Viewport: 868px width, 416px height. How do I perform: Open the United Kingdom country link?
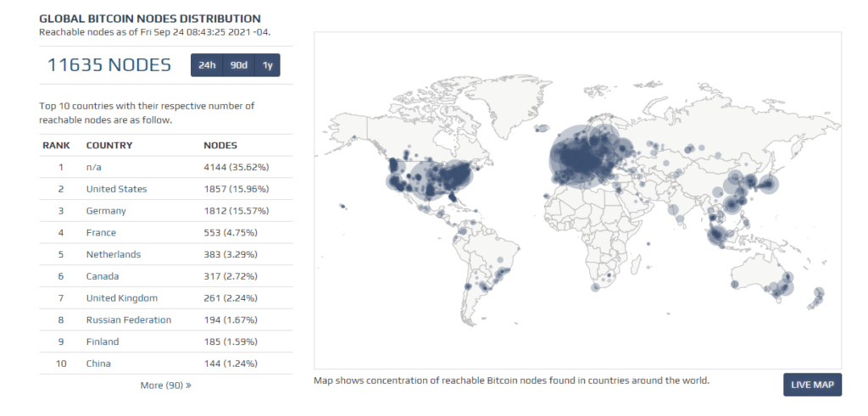[122, 298]
